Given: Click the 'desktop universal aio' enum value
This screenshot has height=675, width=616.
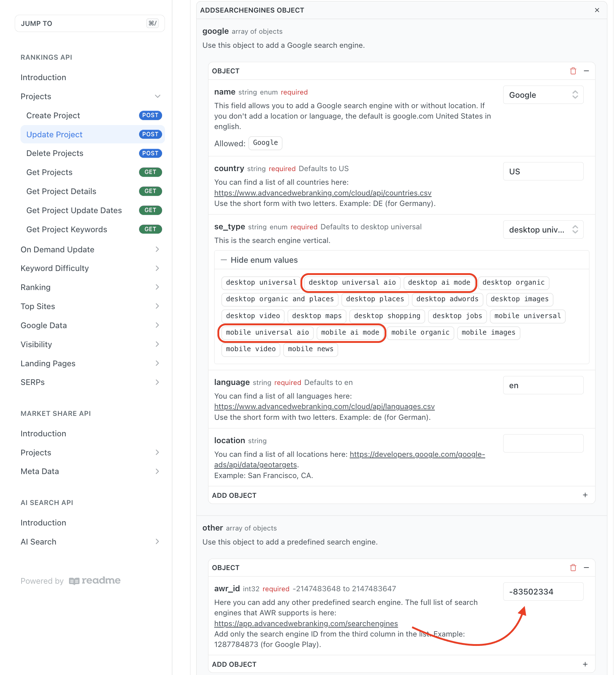Looking at the screenshot, I should [352, 283].
